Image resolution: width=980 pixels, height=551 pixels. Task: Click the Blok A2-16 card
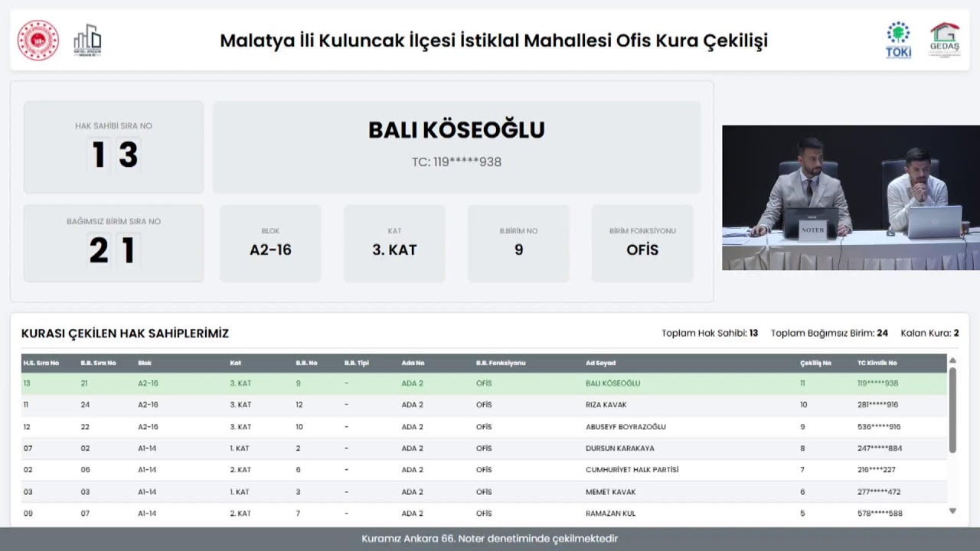click(270, 243)
